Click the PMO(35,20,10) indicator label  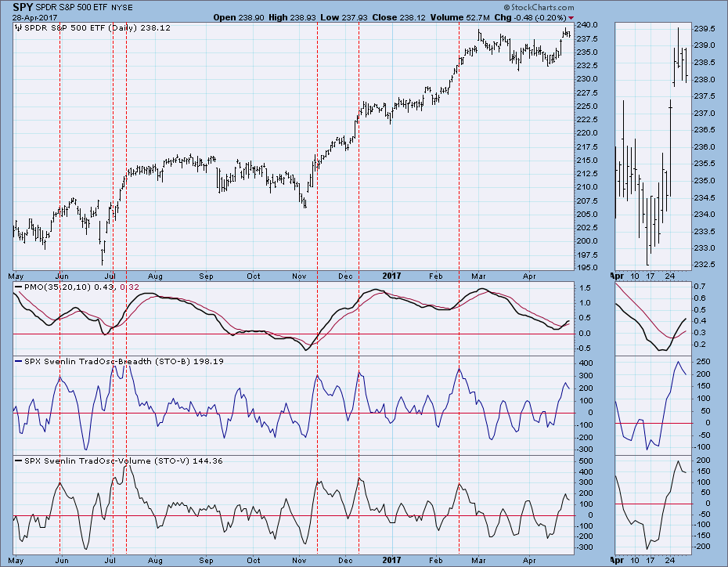click(x=57, y=287)
